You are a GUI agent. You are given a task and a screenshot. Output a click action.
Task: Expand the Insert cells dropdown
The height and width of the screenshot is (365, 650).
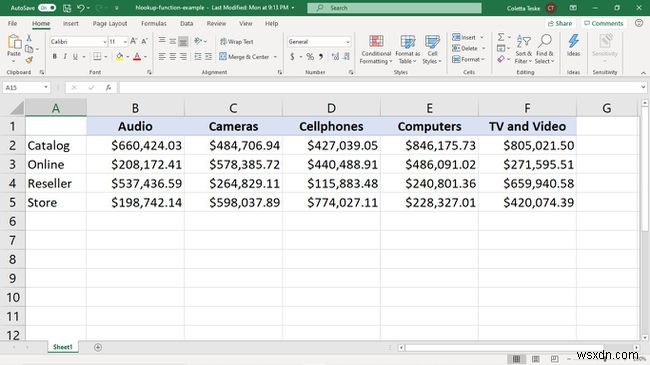(x=482, y=37)
